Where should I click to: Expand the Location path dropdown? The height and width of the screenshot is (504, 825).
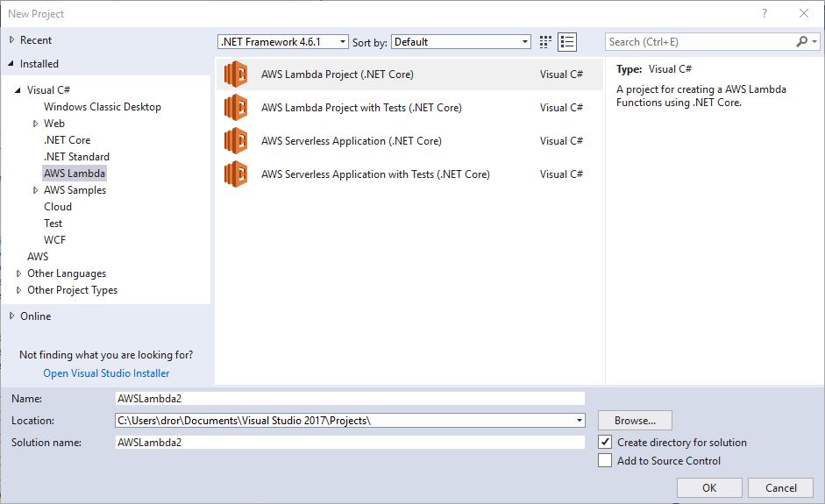pyautogui.click(x=579, y=421)
